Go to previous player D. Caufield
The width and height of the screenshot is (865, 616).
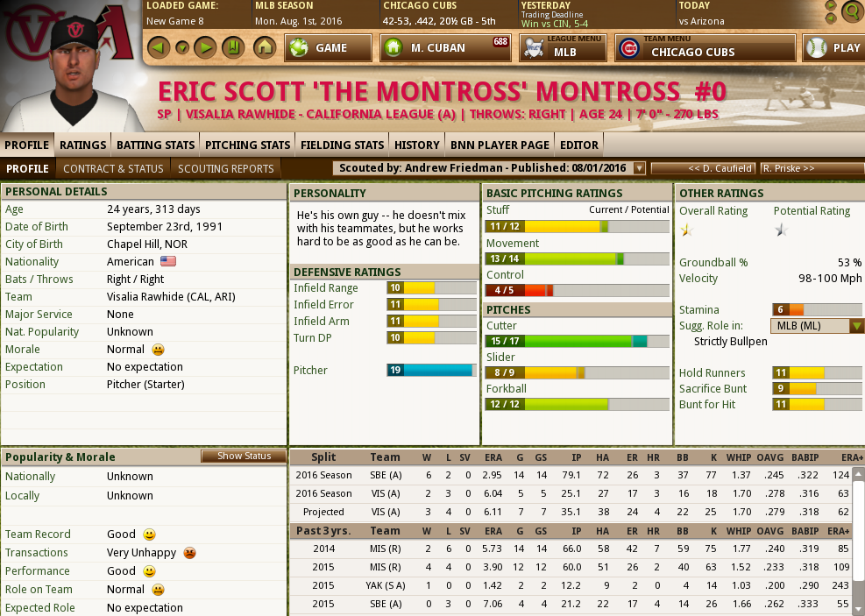click(703, 168)
